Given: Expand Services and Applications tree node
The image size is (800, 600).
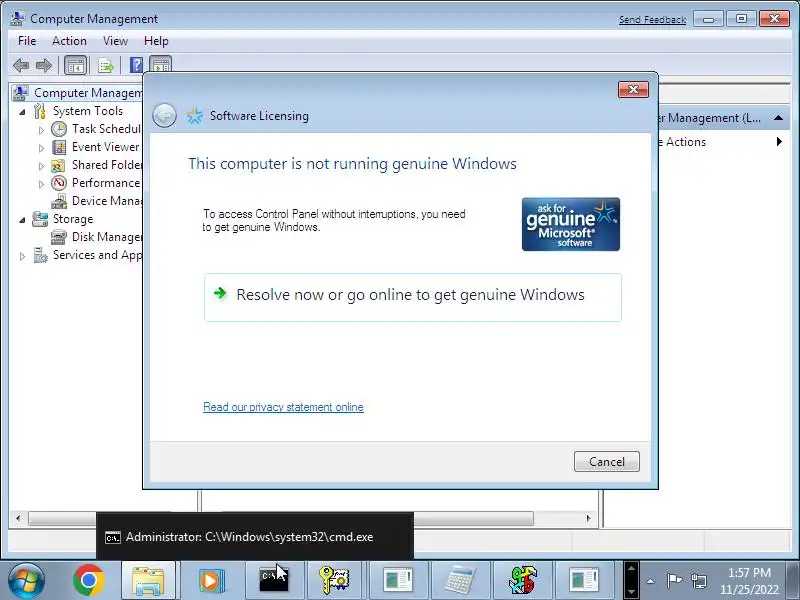Looking at the screenshot, I should 22,256.
